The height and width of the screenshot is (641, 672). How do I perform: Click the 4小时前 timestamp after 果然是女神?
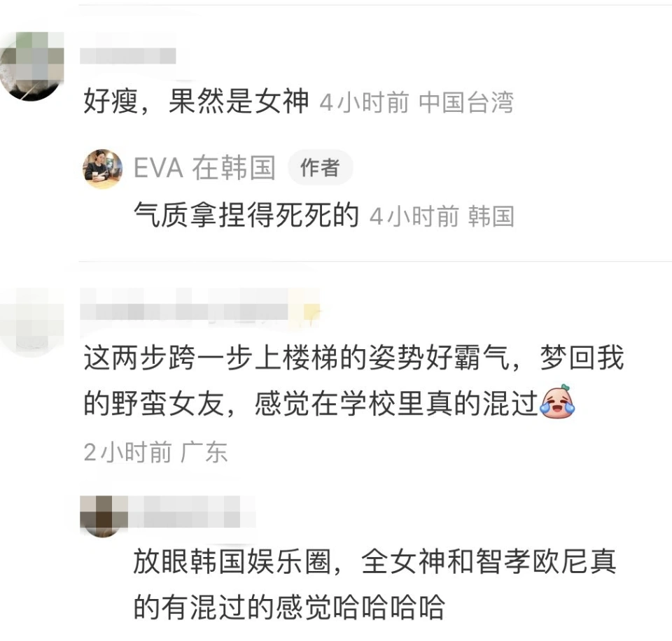(364, 102)
